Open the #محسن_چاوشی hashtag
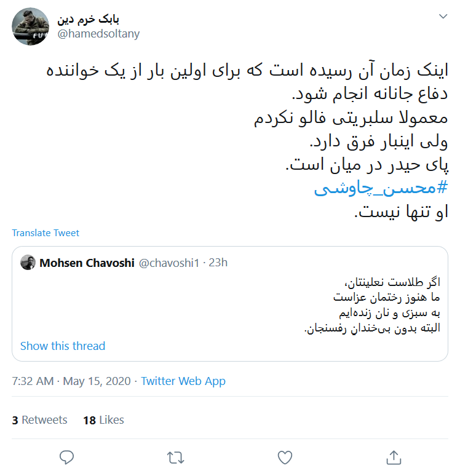Image resolution: width=460 pixels, height=476 pixels. click(x=381, y=189)
